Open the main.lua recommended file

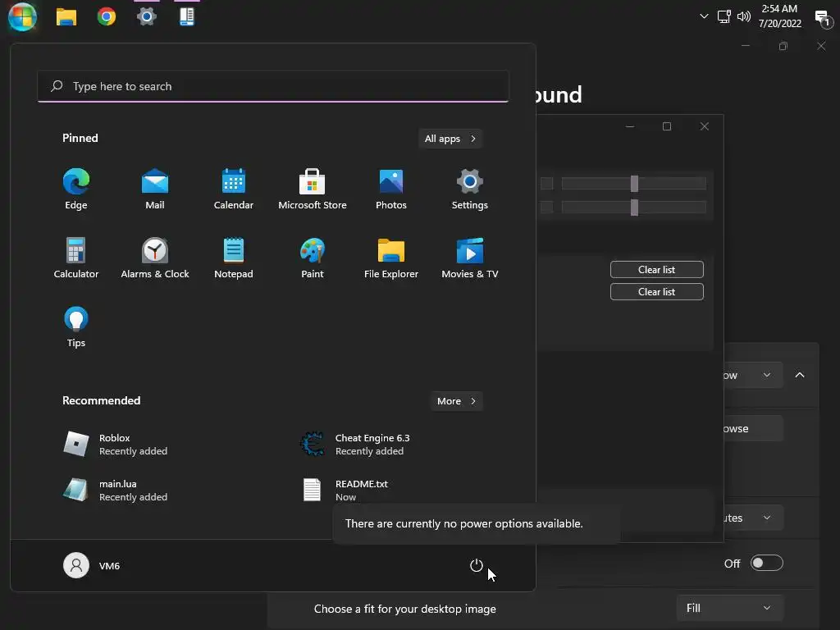coord(115,490)
